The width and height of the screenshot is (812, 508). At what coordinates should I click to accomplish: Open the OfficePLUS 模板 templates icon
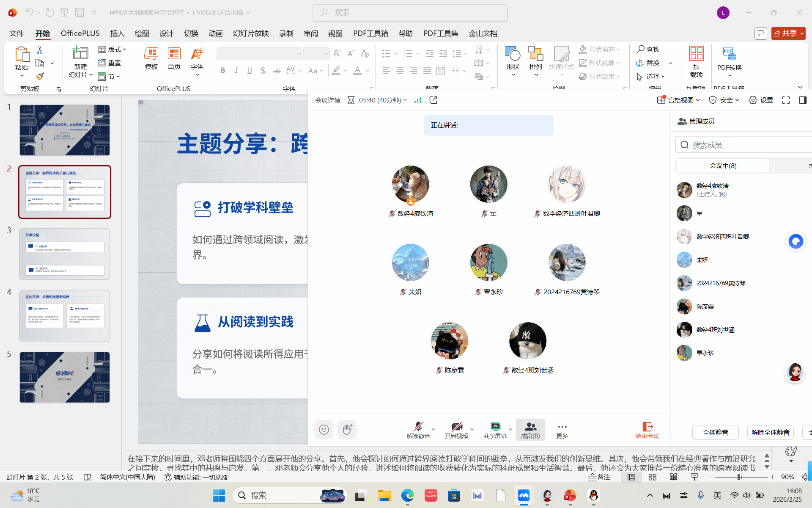point(151,53)
